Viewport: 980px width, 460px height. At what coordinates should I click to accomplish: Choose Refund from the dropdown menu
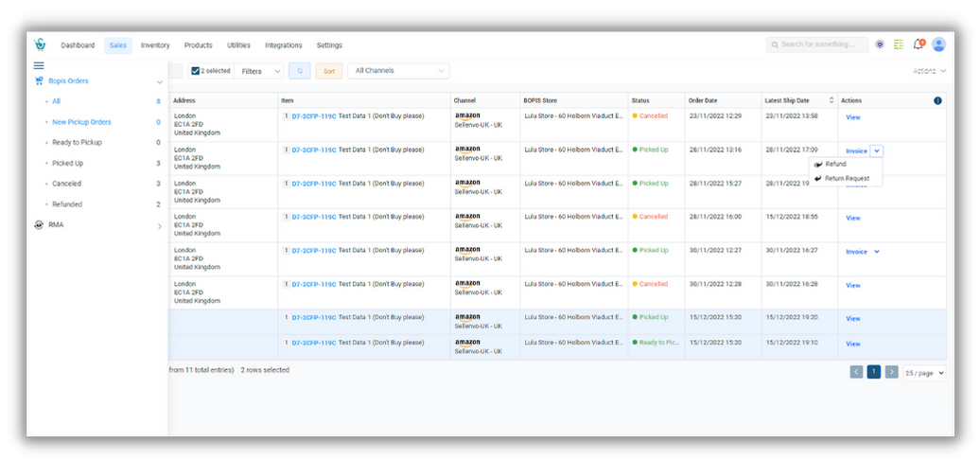835,165
